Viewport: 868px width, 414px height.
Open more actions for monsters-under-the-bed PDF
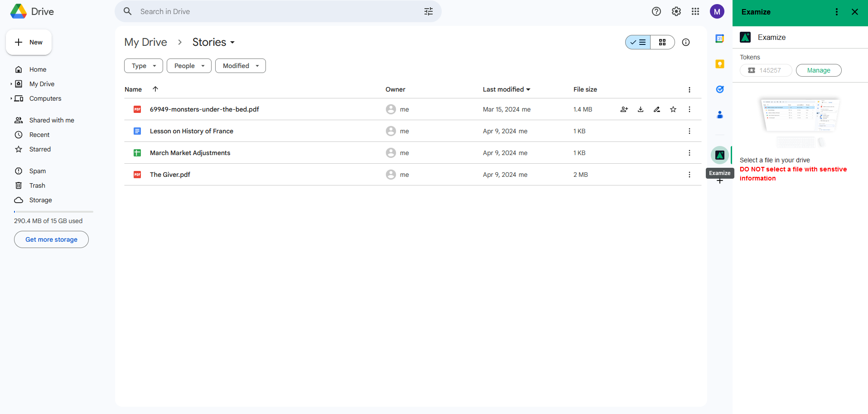(x=690, y=109)
